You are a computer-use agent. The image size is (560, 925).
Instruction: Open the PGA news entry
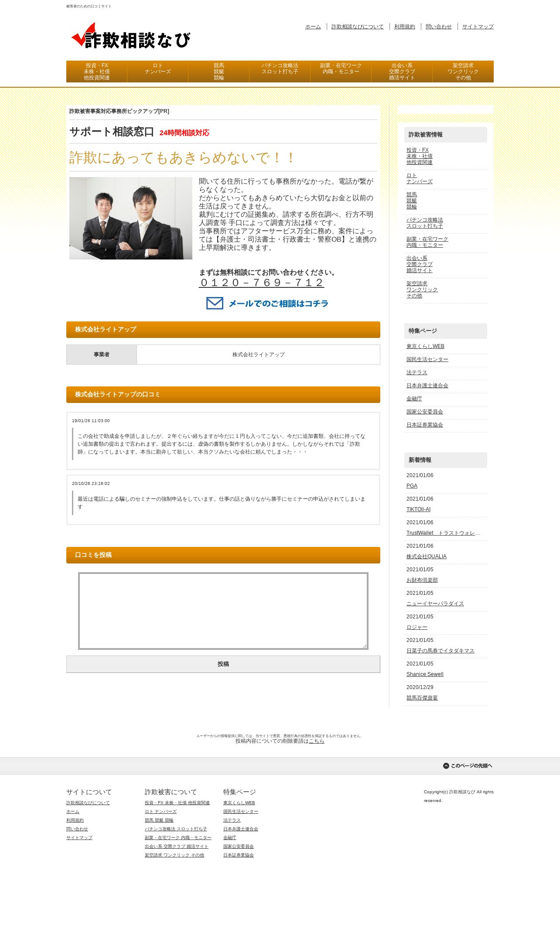point(412,486)
